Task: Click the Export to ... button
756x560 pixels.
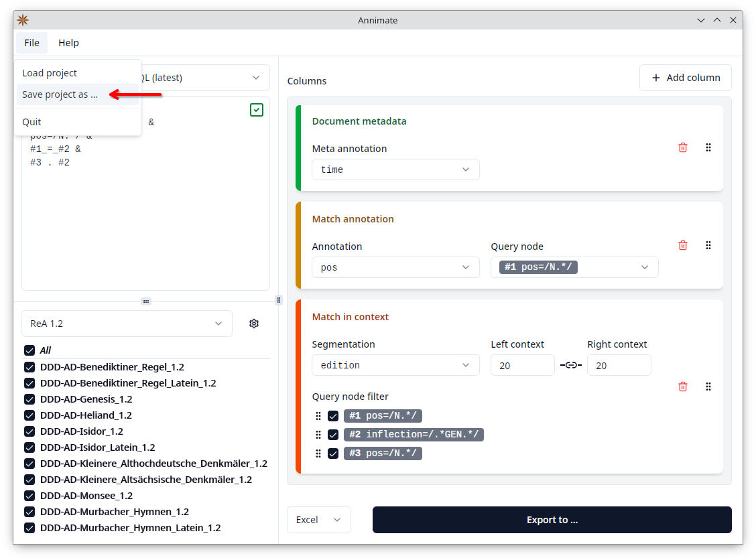Action: pyautogui.click(x=552, y=520)
